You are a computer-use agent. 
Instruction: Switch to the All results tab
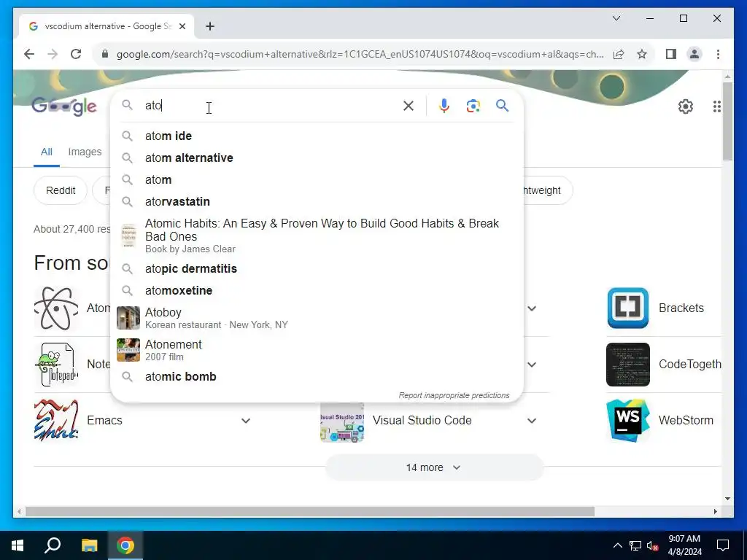point(46,152)
